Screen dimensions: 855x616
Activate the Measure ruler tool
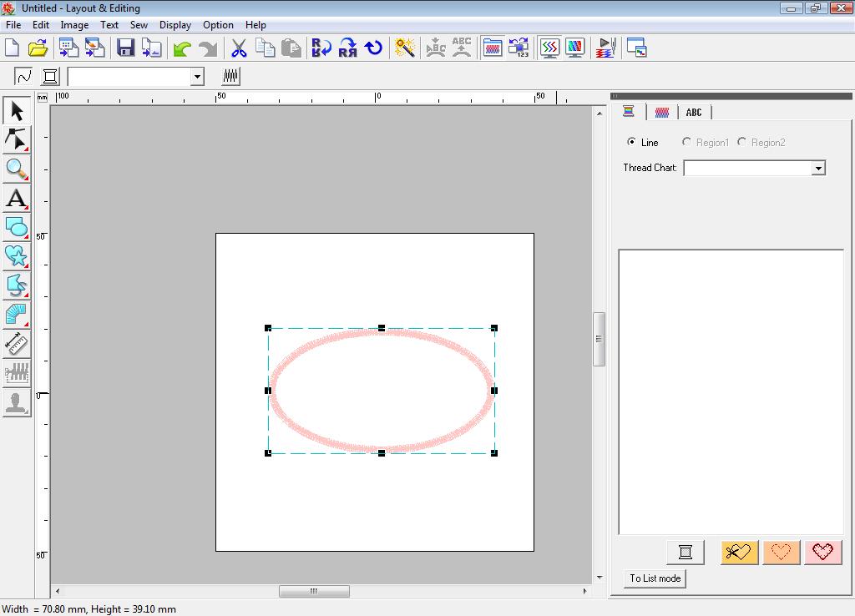pos(17,344)
